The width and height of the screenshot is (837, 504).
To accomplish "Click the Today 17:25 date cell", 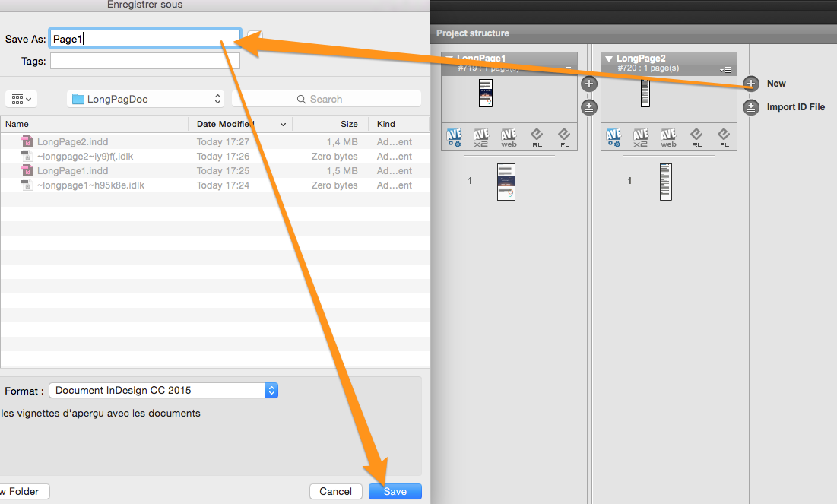I will tap(224, 170).
